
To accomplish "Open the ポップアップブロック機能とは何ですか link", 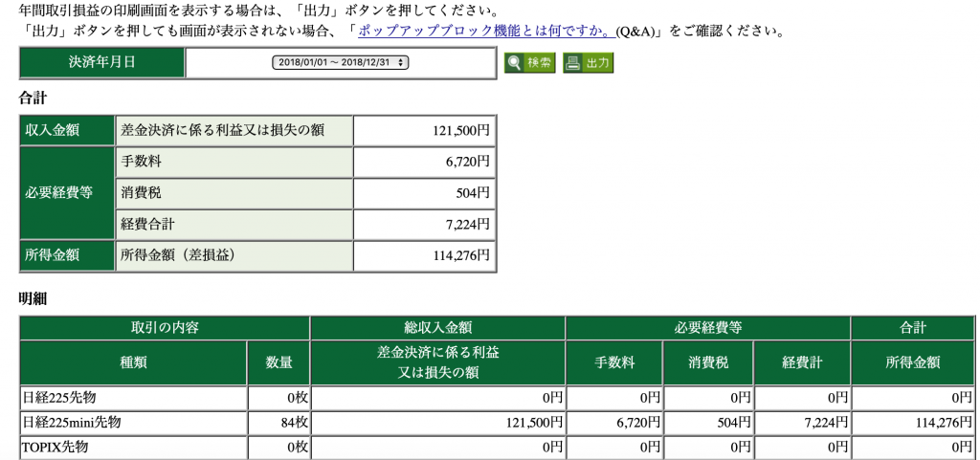I will [485, 31].
